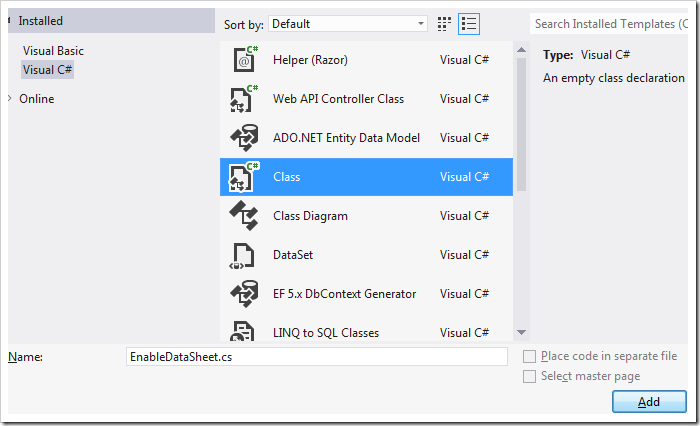Click the Installed header label
700x426 pixels.
pyautogui.click(x=41, y=21)
